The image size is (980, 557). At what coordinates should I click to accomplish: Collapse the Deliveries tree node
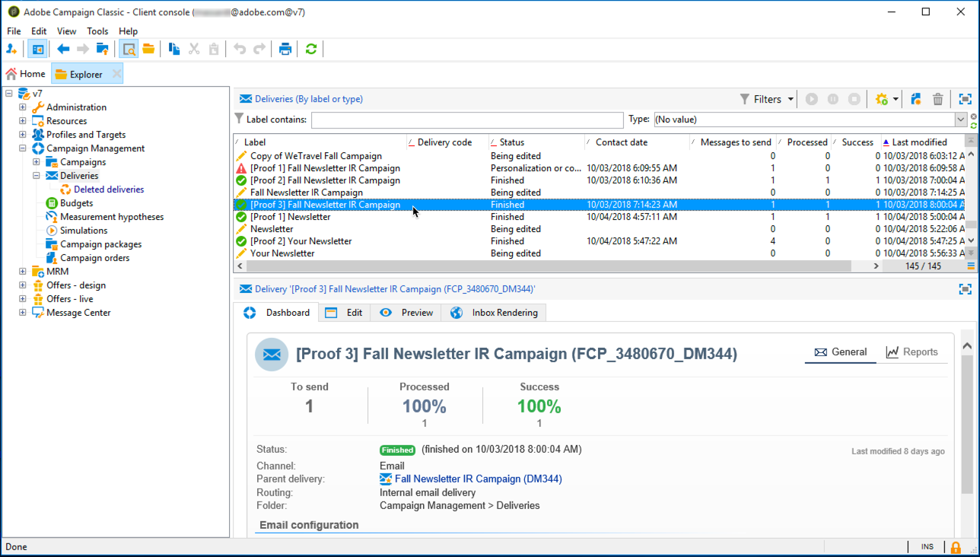37,176
